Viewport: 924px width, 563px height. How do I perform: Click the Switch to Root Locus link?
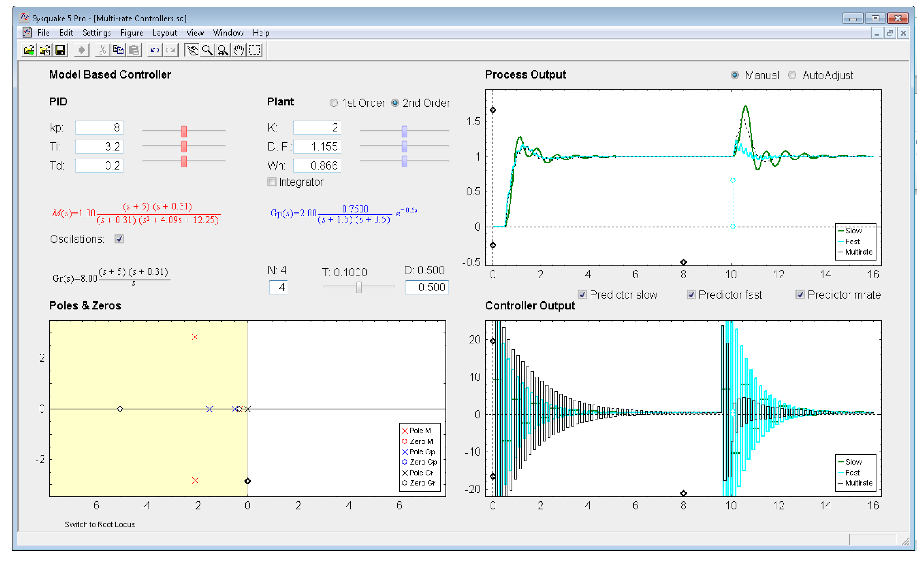tap(100, 524)
